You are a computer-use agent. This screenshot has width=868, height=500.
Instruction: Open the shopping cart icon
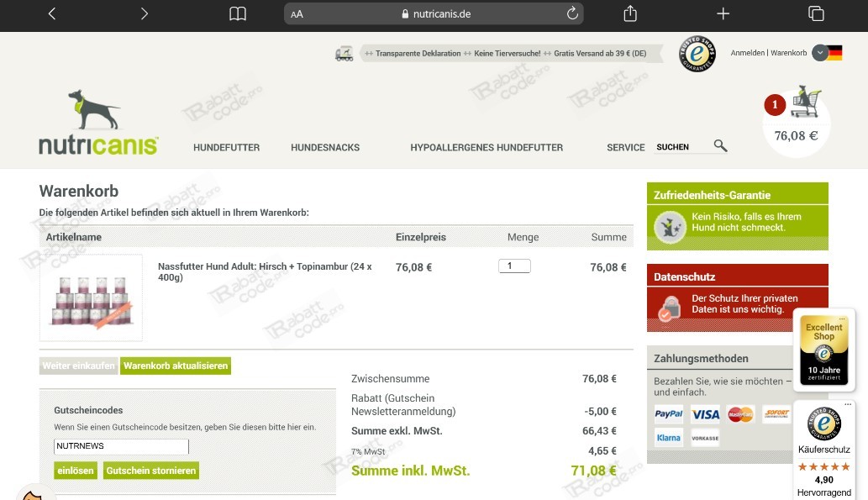coord(806,102)
